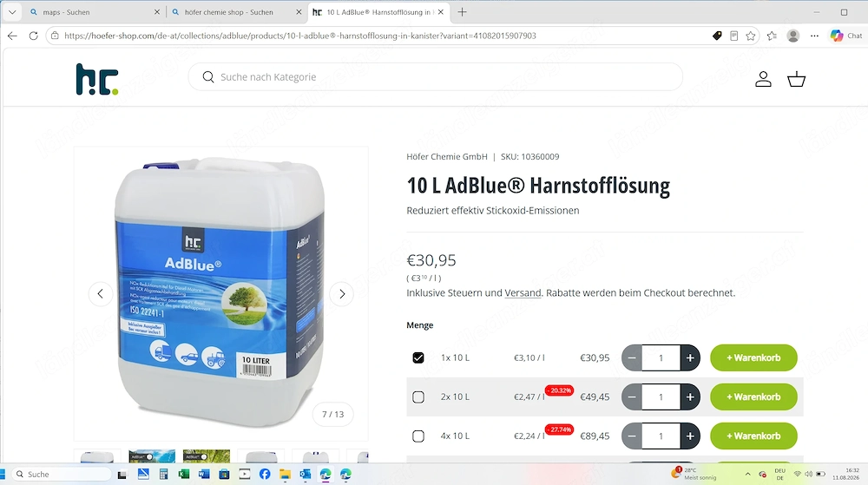Open Excel from the taskbar
The height and width of the screenshot is (485, 868).
click(184, 474)
